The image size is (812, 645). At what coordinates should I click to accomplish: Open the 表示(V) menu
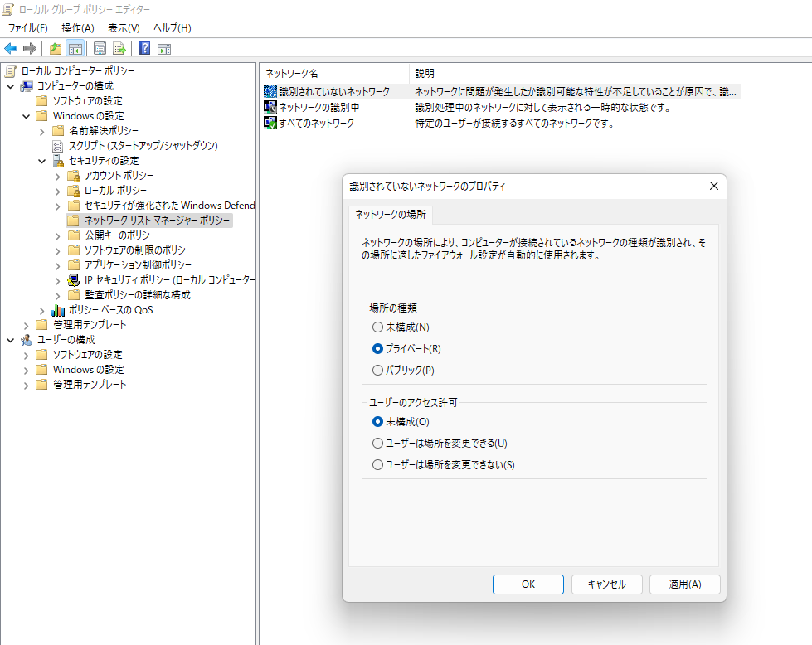124,28
